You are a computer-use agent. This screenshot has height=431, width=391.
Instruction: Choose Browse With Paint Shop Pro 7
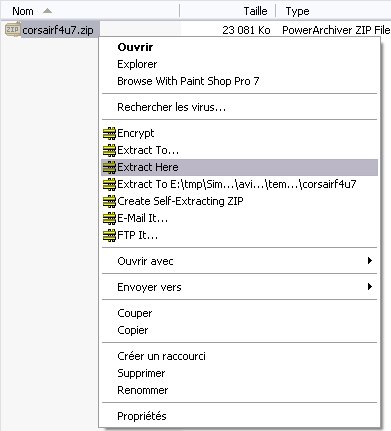[x=240, y=81]
